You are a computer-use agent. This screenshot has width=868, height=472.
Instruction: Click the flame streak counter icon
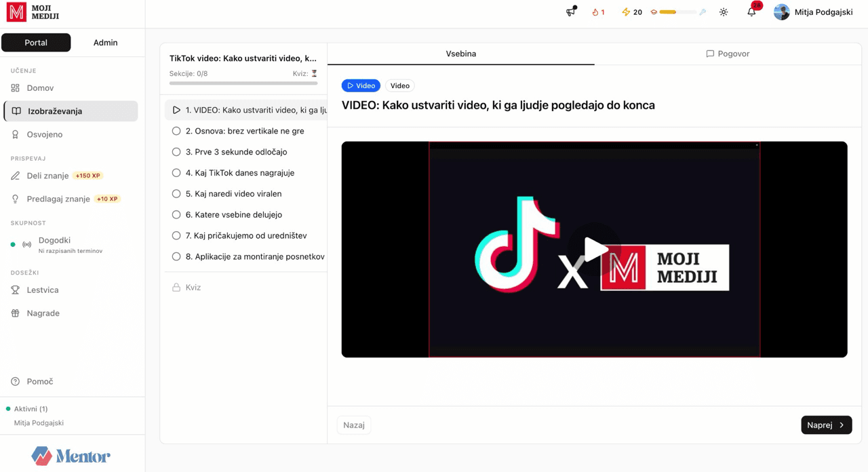[595, 12]
